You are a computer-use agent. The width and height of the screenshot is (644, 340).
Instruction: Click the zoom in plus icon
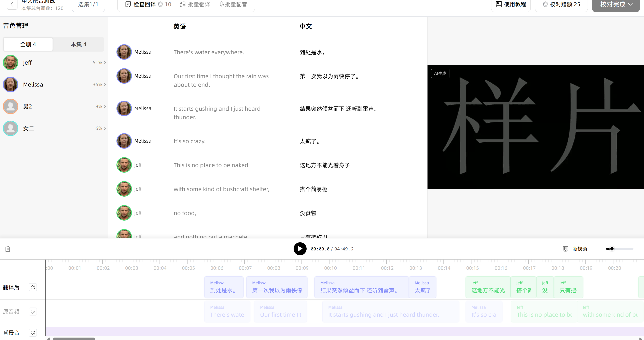(x=640, y=249)
